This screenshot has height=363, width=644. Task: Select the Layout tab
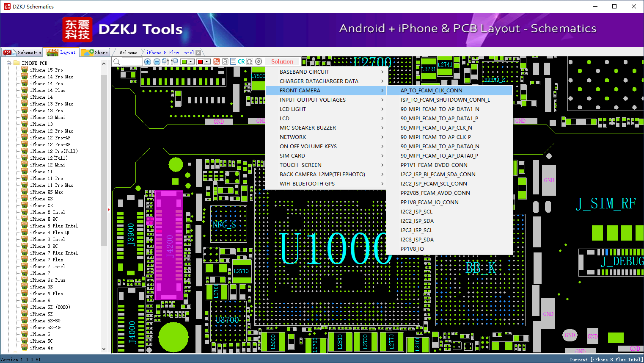tap(61, 52)
